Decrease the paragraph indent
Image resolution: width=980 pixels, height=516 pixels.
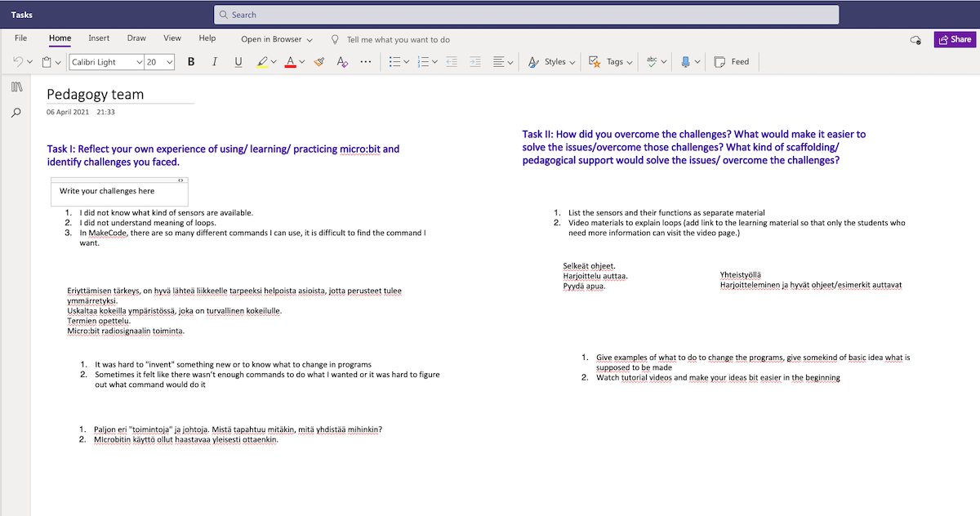pyautogui.click(x=452, y=62)
